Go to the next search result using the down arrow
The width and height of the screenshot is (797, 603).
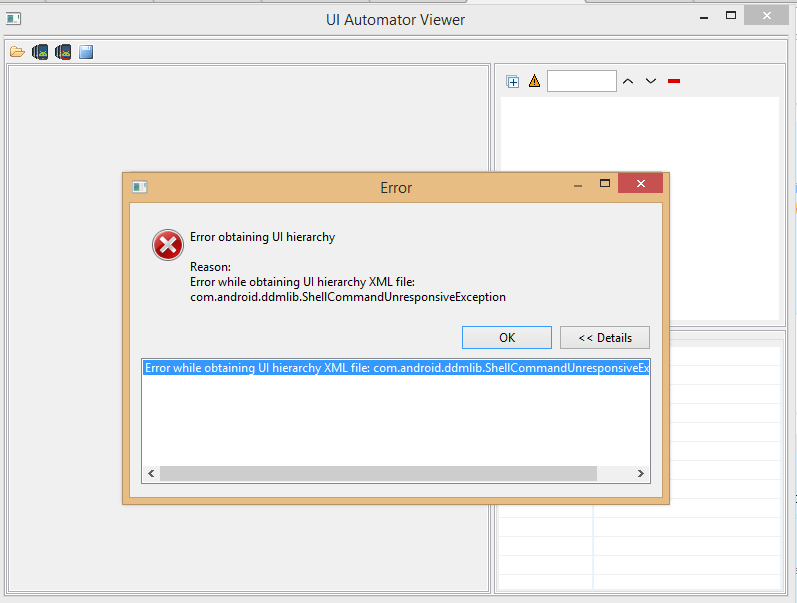[x=651, y=81]
